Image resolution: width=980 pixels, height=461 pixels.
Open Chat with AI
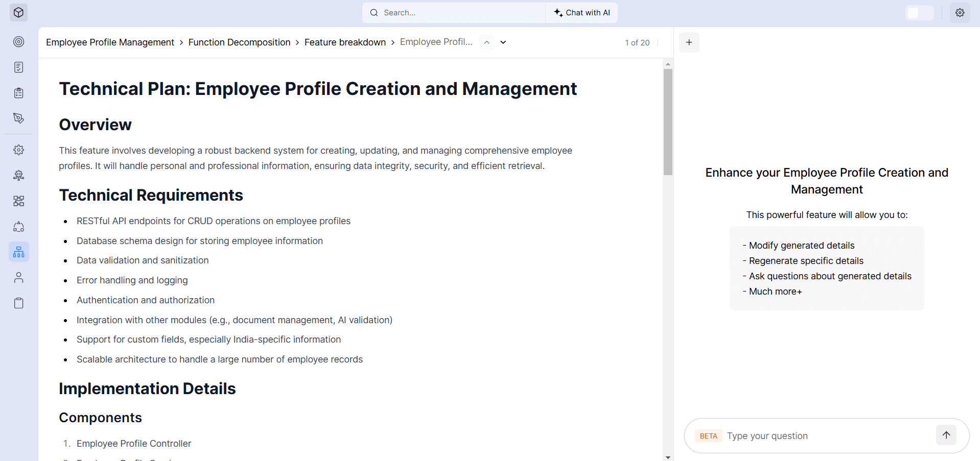(582, 13)
